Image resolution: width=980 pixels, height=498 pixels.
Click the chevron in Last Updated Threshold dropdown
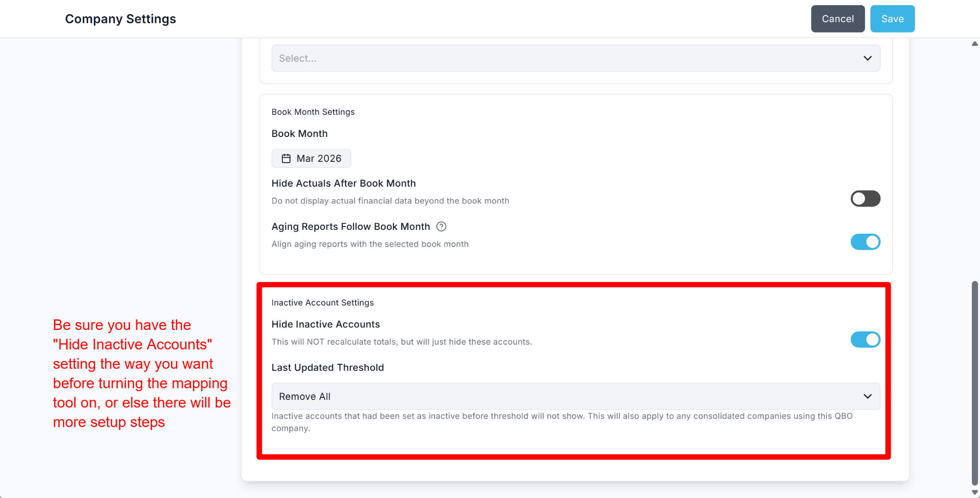click(x=867, y=396)
